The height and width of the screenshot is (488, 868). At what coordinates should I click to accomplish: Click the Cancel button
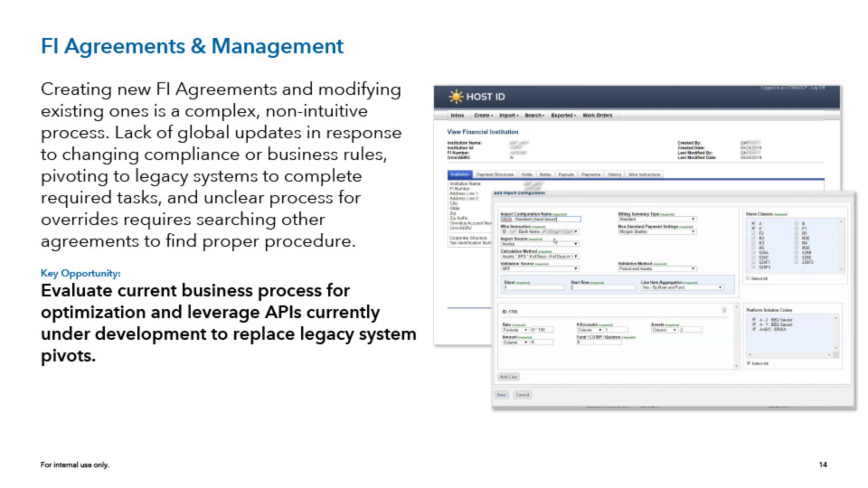point(523,395)
